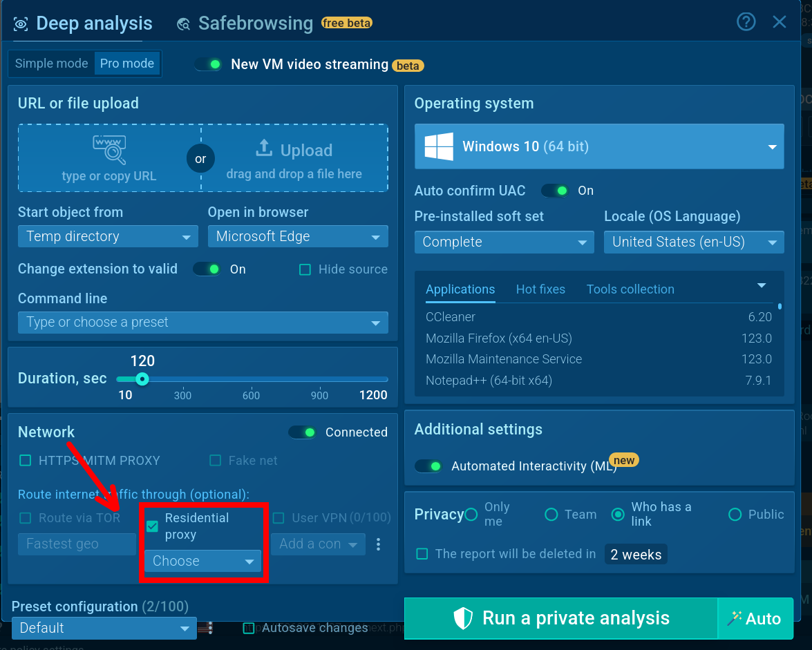
Task: Open the Add a con VPN dropdown
Action: tap(318, 544)
